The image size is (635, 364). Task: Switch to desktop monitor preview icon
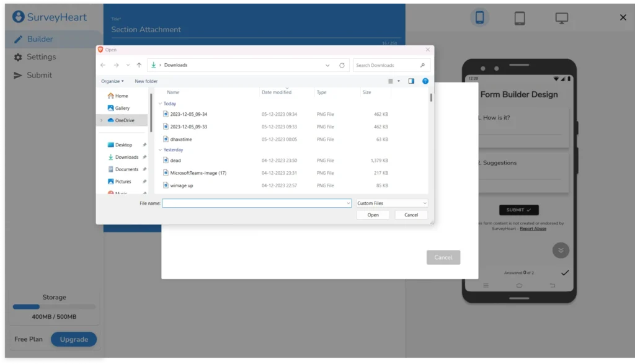pos(561,18)
